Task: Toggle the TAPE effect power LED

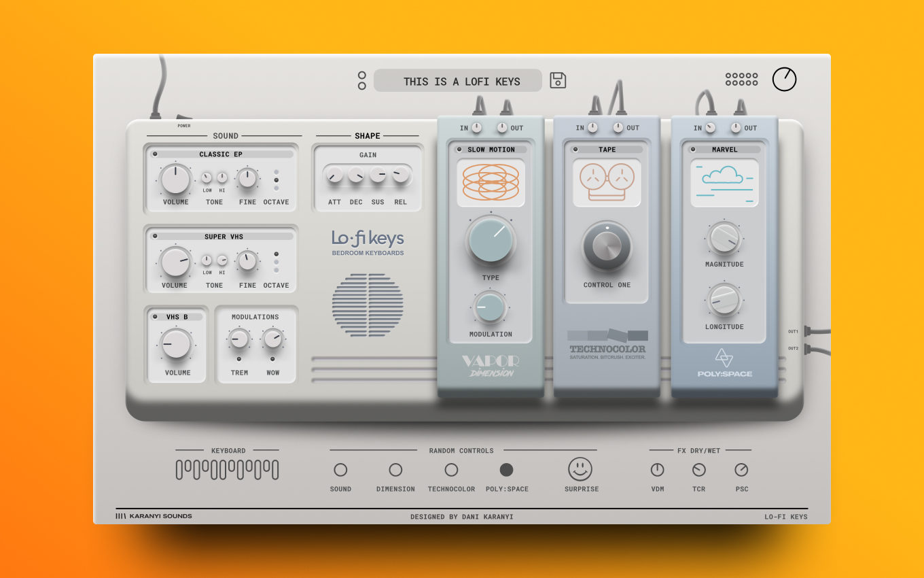Action: tap(576, 150)
